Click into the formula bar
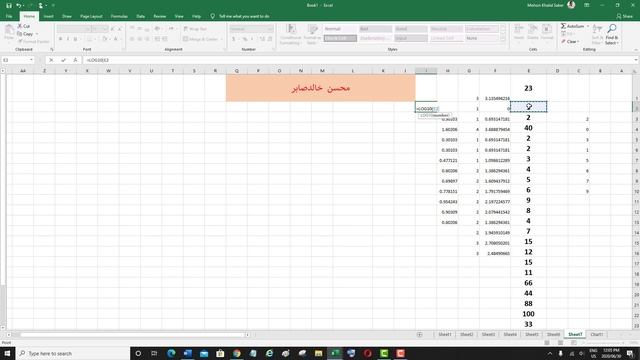 pyautogui.click(x=357, y=60)
